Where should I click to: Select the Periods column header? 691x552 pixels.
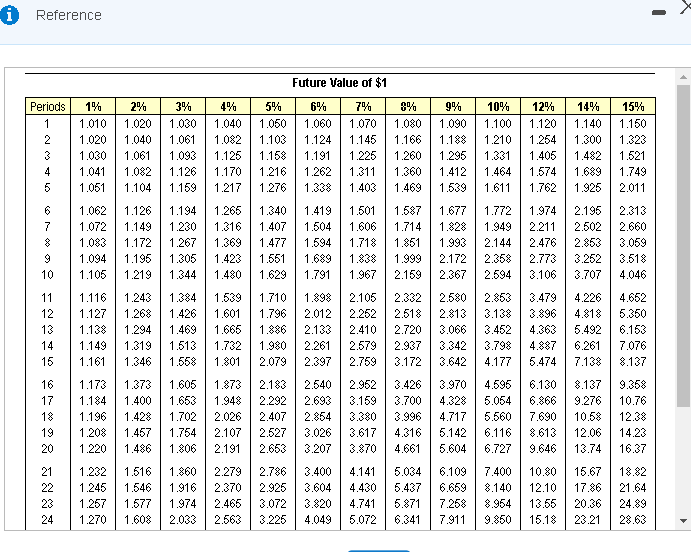point(48,107)
